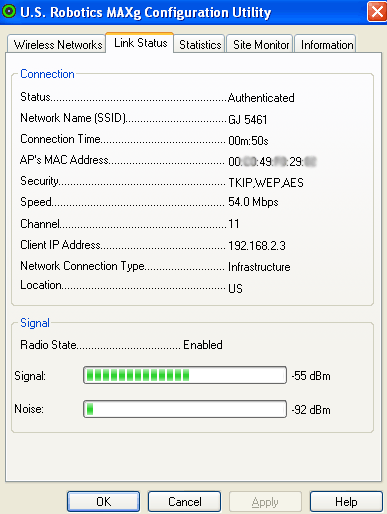This screenshot has height=514, width=387.
Task: Click the Authenticated status text
Action: click(x=261, y=98)
